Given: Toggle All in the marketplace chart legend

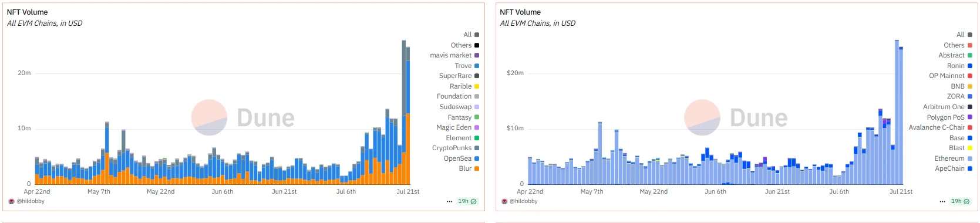Looking at the screenshot, I should 472,35.
